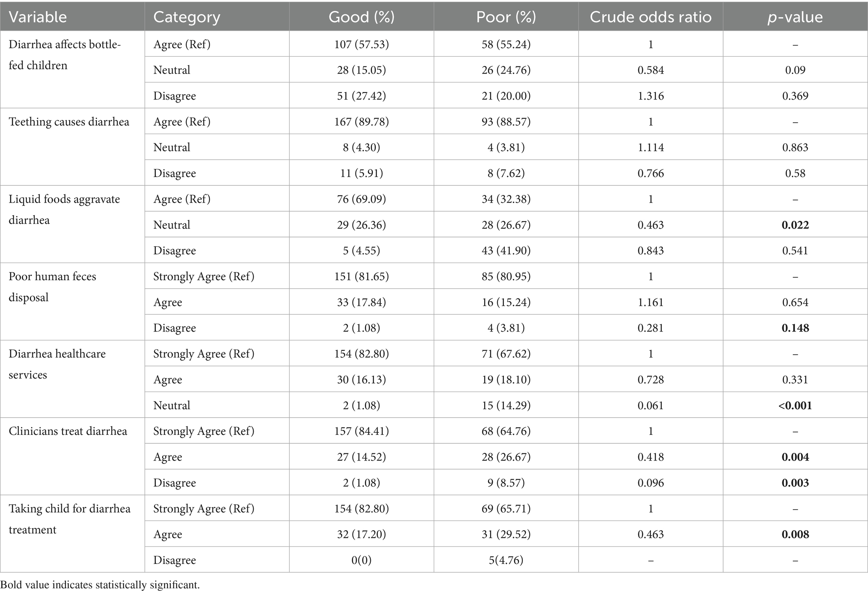The width and height of the screenshot is (868, 595).
Task: Click 'Taking child for diarrhea treatment' cell
Action: tap(69, 519)
